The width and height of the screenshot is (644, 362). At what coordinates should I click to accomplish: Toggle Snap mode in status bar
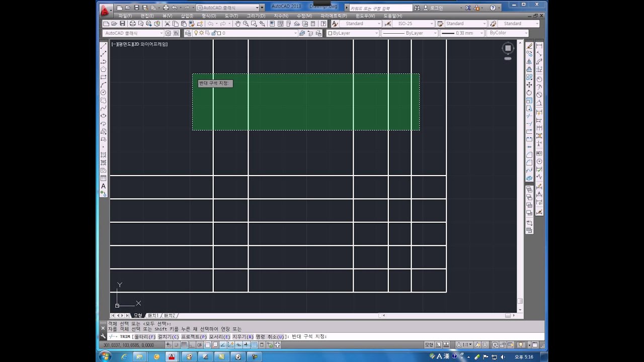click(177, 345)
